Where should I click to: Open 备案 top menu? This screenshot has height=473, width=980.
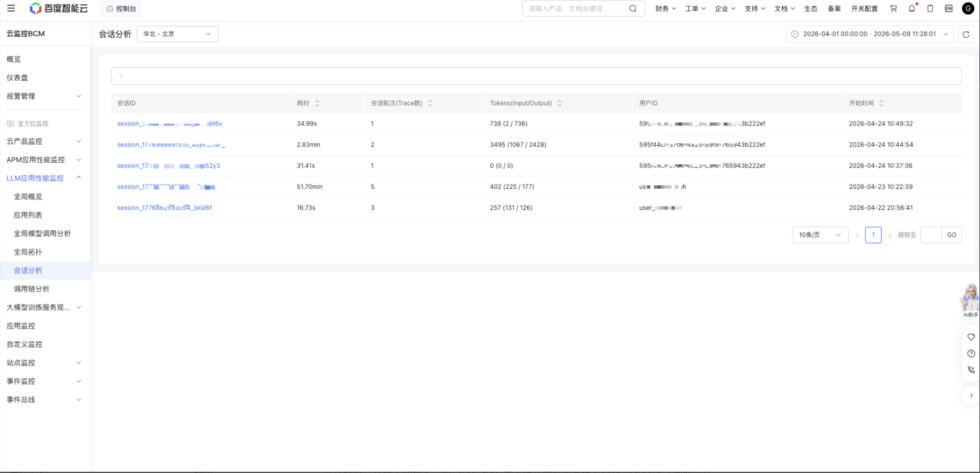tap(834, 8)
